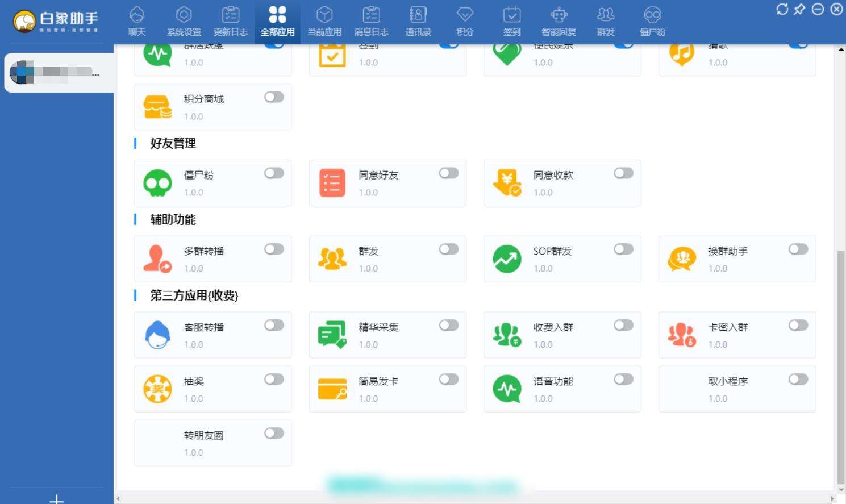The width and height of the screenshot is (846, 504).
Task: Switch to 当前应用 tab
Action: [324, 22]
